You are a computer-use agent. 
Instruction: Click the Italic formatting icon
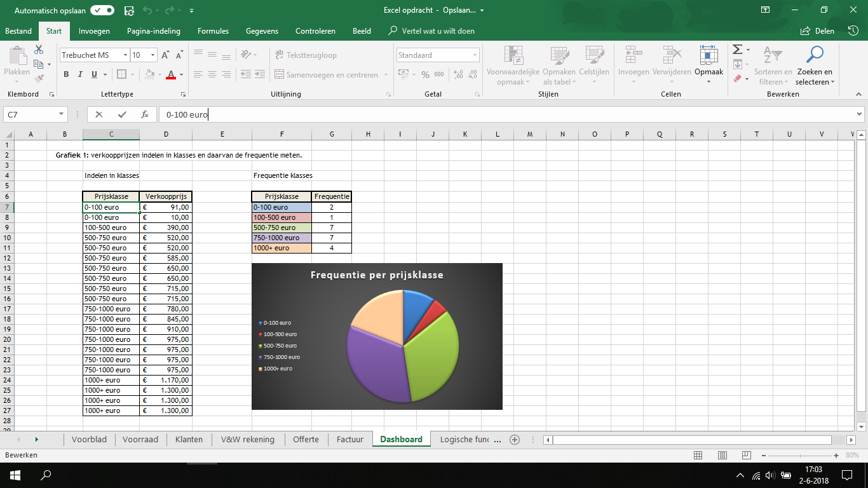pos(80,74)
